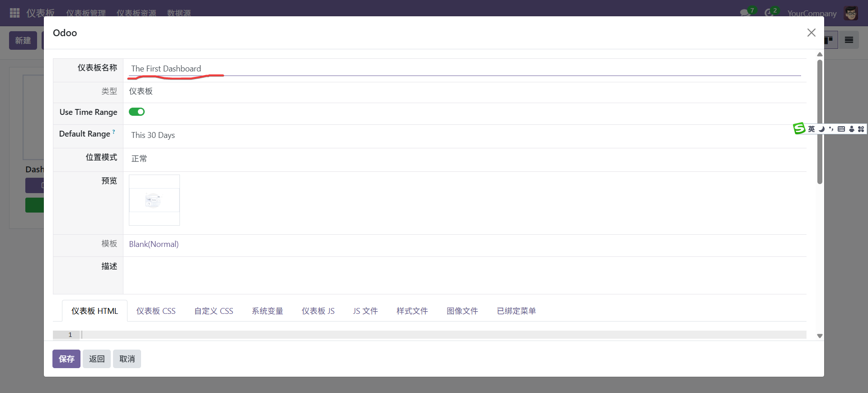Open the 系统变量 tab
868x393 pixels.
[267, 311]
